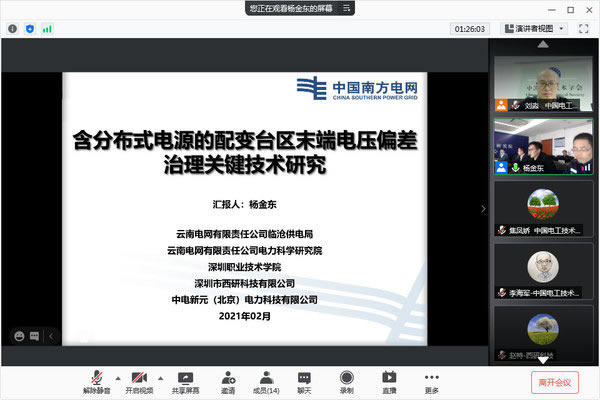Show 更多 more options menu

[x=431, y=380]
